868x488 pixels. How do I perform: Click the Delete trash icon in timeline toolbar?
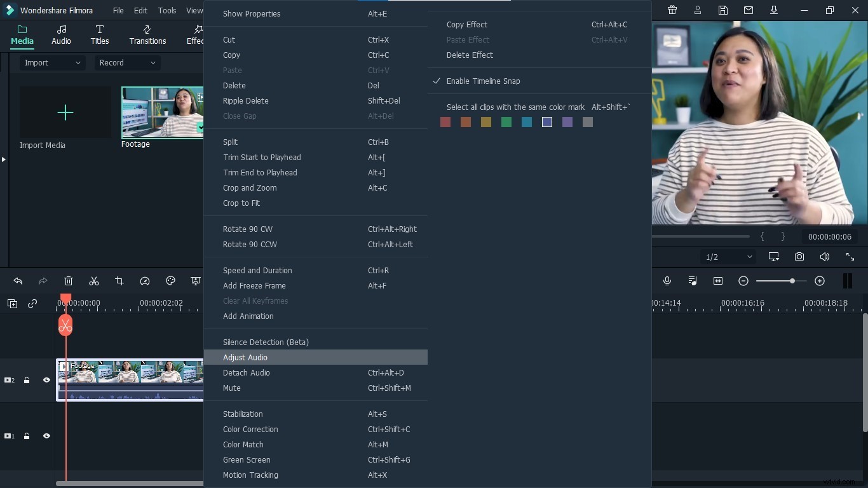coord(69,281)
